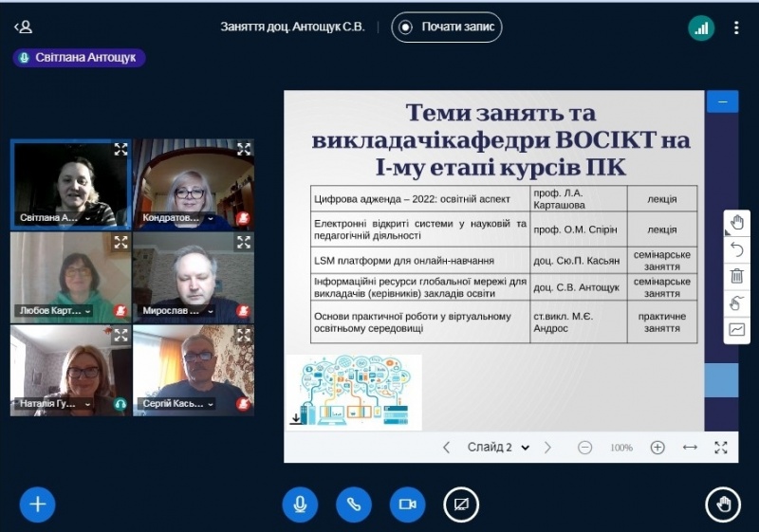
Task: Toggle the raise hand button
Action: pyautogui.click(x=723, y=504)
